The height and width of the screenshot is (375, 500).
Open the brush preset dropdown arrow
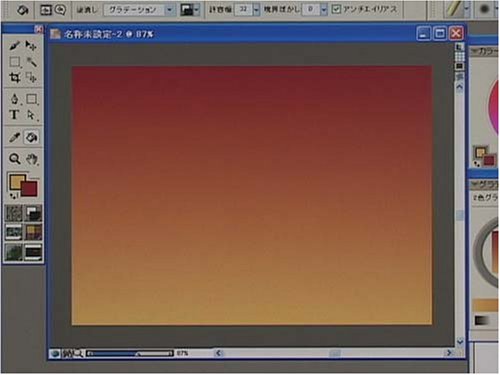point(467,9)
